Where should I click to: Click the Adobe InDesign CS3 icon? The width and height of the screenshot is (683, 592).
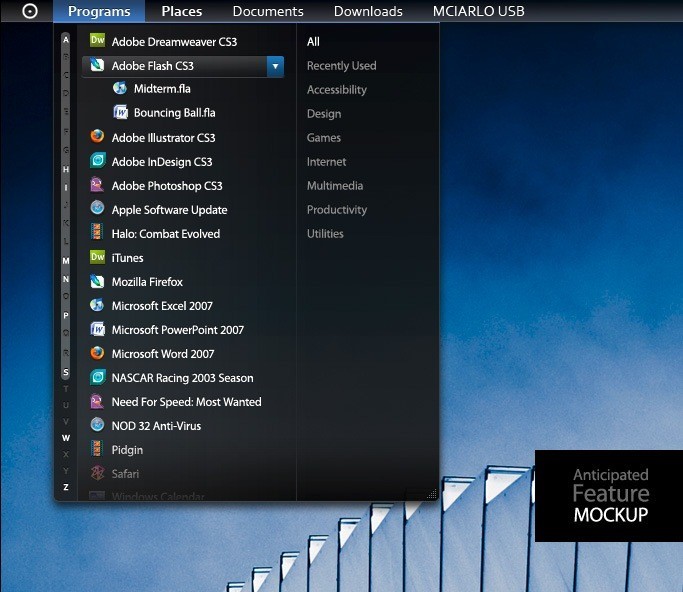97,161
